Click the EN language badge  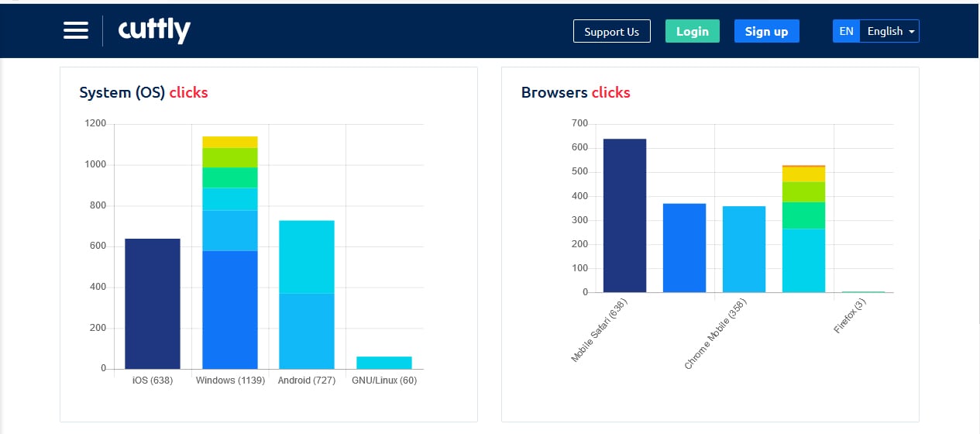click(x=846, y=31)
